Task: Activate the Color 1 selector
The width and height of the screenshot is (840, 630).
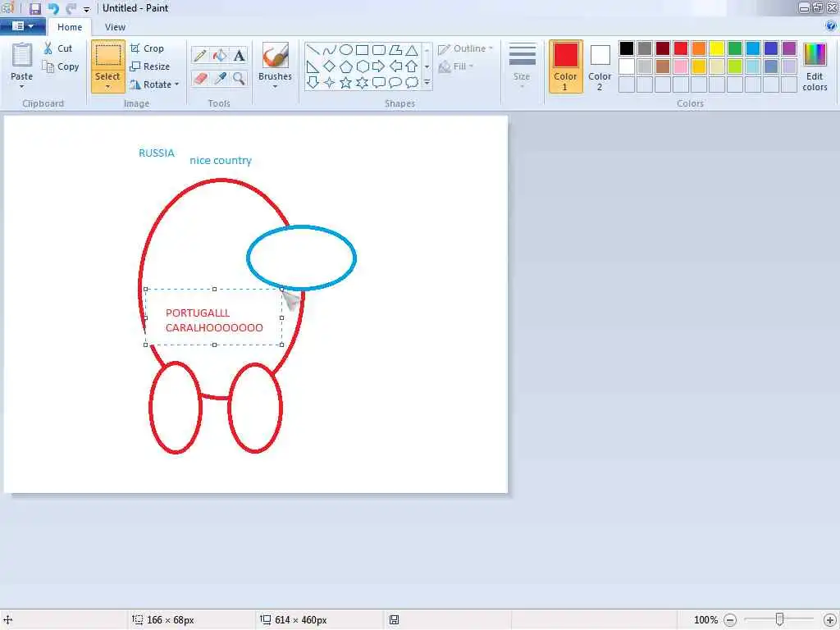Action: tap(566, 66)
